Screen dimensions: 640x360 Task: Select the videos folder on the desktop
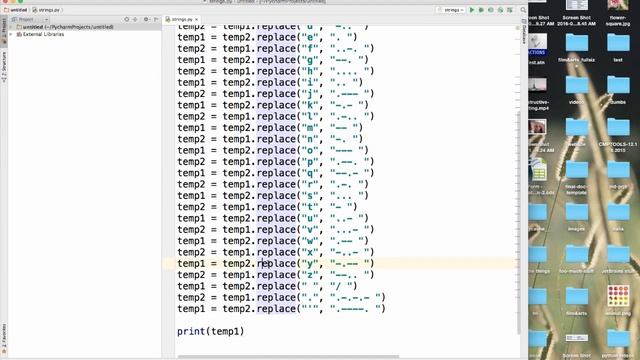click(576, 91)
